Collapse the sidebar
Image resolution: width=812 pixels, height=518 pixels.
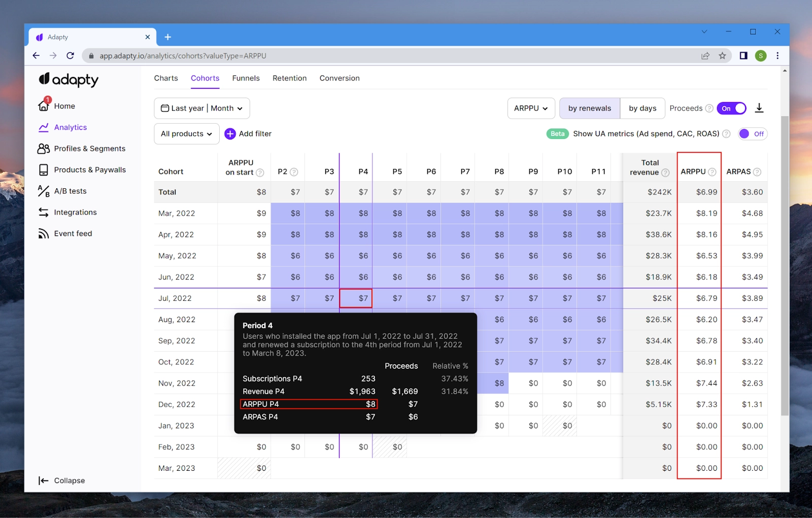pos(61,480)
